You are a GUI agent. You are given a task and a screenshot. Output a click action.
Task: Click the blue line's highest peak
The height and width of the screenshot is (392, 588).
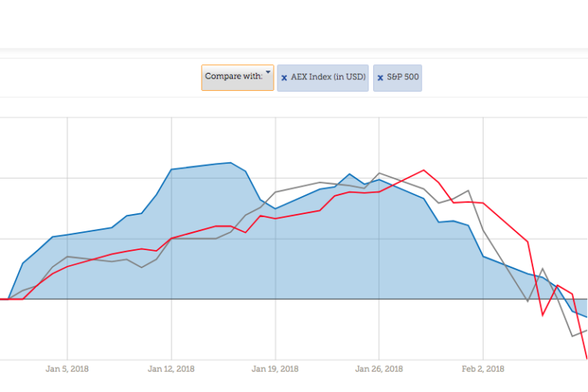230,162
